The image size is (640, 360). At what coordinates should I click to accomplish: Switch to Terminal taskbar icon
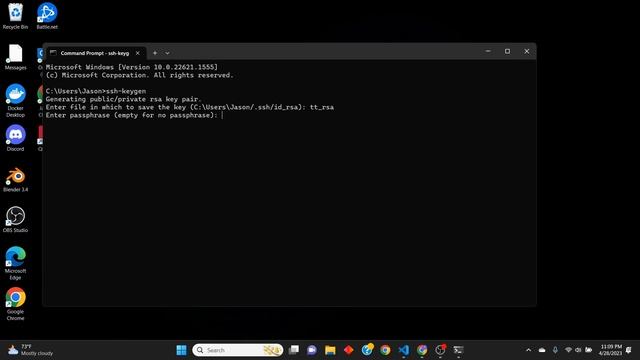(458, 350)
